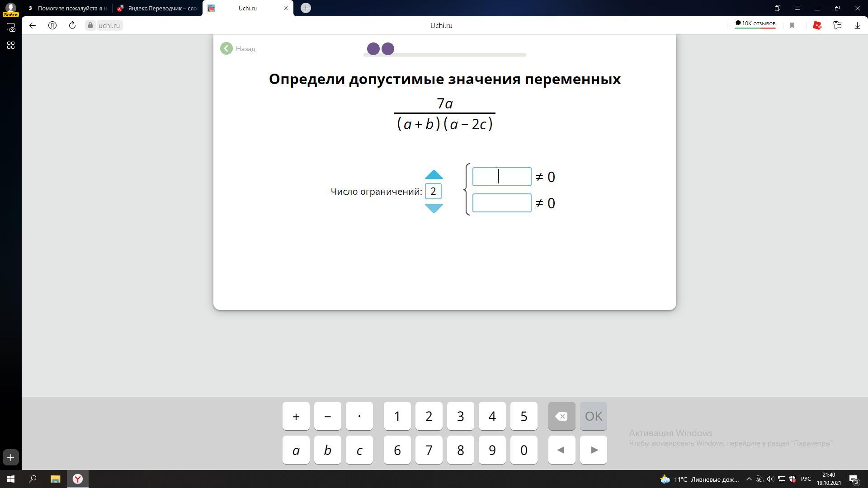Click the 10K отзывов reviews link

[755, 23]
